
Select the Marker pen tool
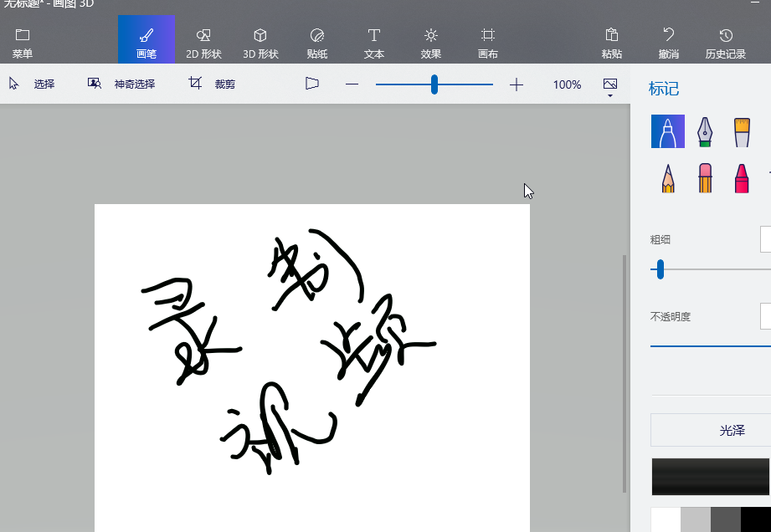pyautogui.click(x=668, y=131)
